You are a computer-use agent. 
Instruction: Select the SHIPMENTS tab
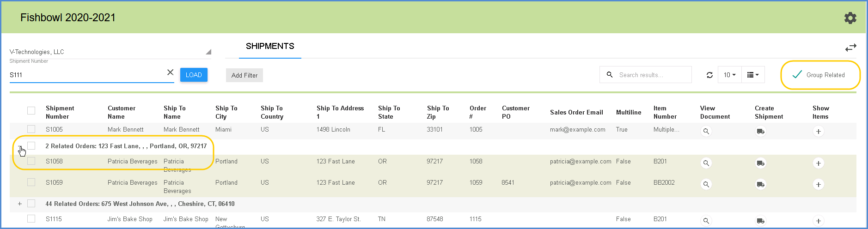click(x=270, y=46)
